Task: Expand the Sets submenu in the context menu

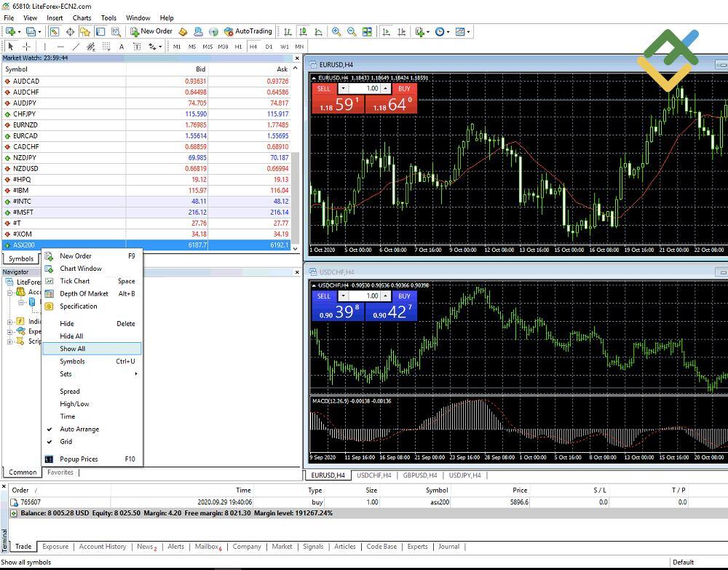Action: click(66, 373)
